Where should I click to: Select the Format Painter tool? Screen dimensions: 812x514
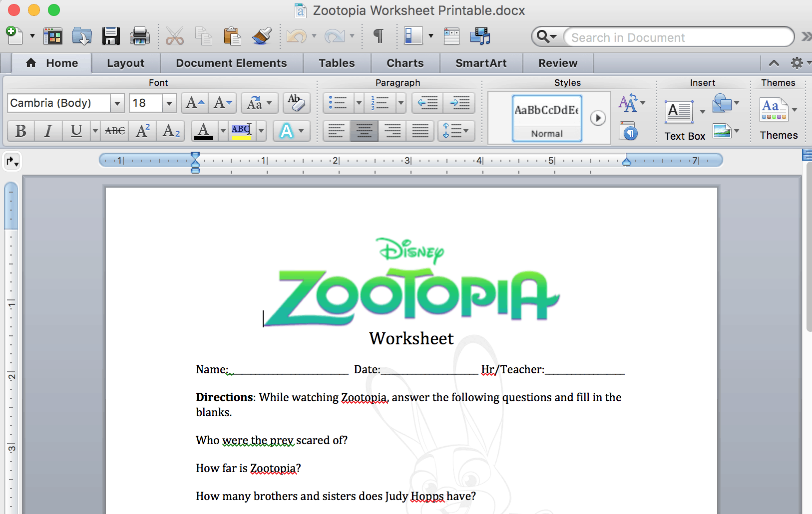coord(261,35)
